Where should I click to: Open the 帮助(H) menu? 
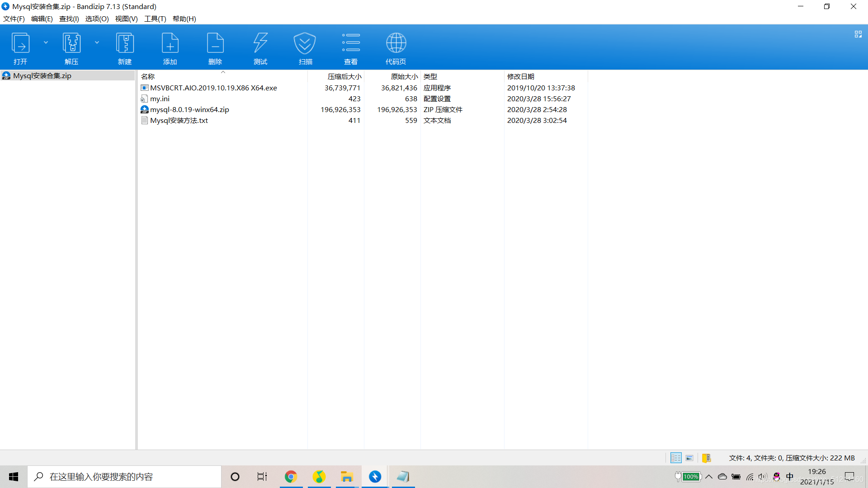[184, 19]
